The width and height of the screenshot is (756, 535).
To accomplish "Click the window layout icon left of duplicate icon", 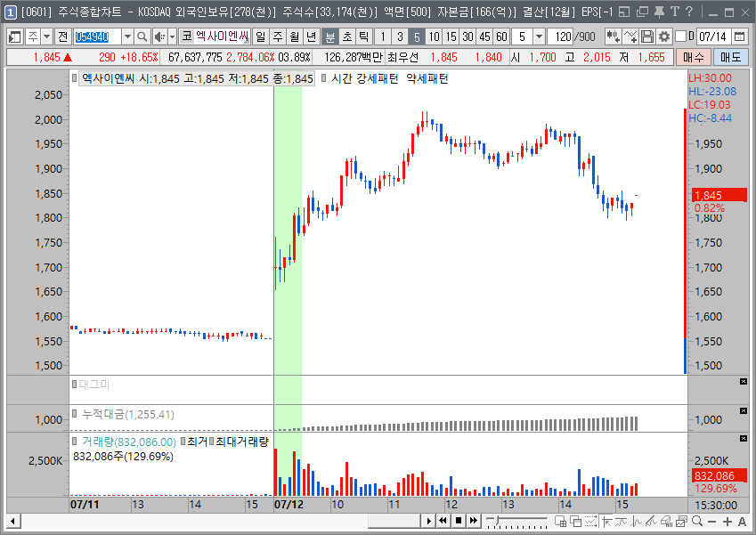I will 624,12.
